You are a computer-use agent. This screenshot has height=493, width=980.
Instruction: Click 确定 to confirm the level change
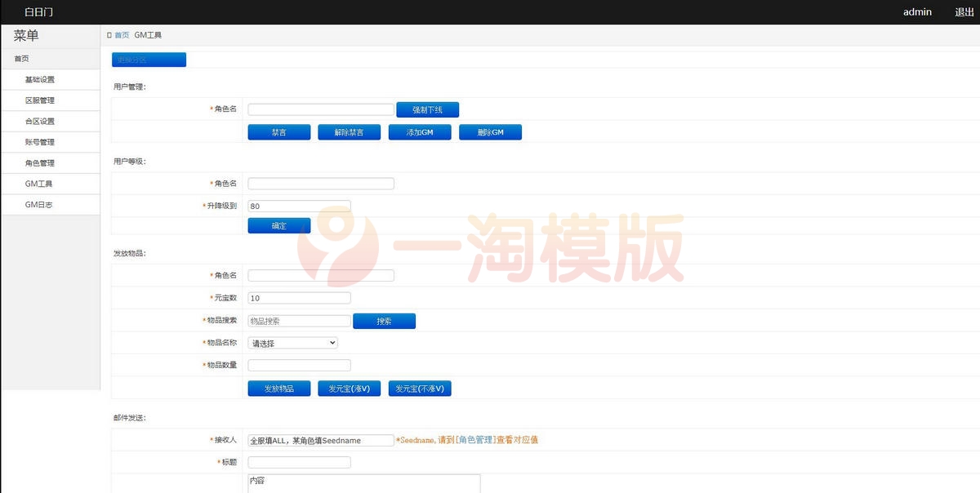click(278, 225)
